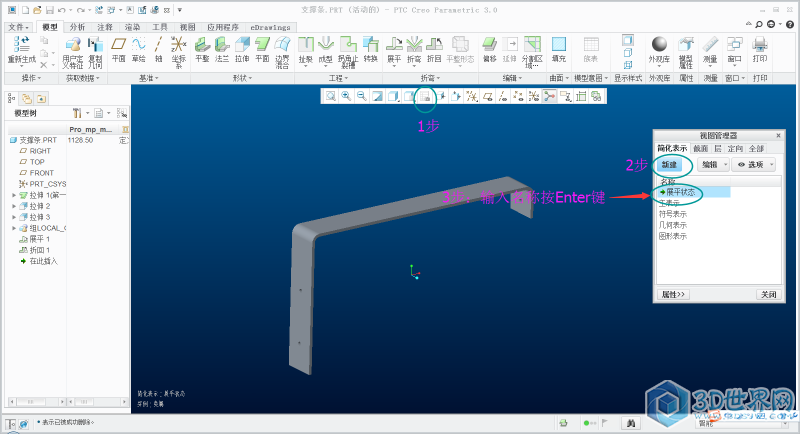
Task: Open the 操作 group dropdown
Action: [31, 78]
